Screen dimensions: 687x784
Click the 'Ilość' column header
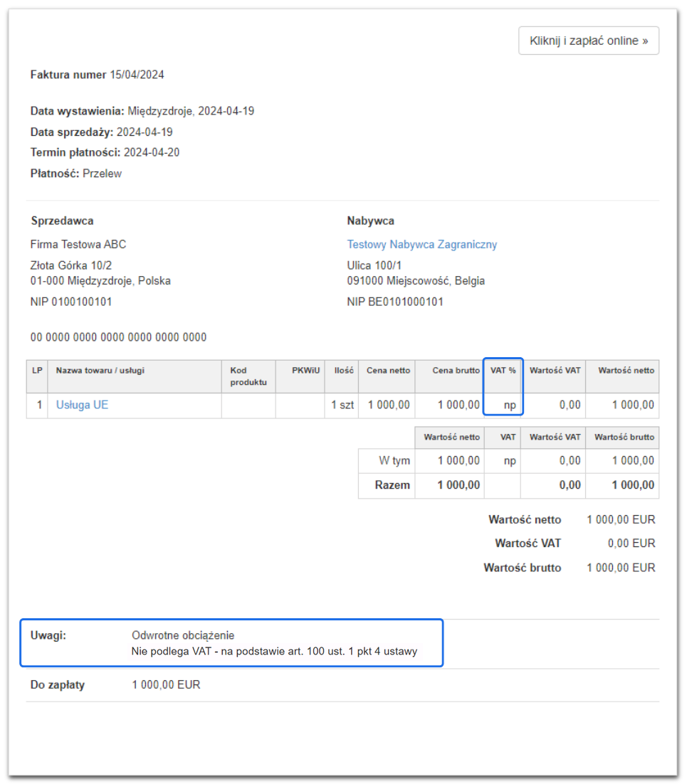(x=344, y=371)
